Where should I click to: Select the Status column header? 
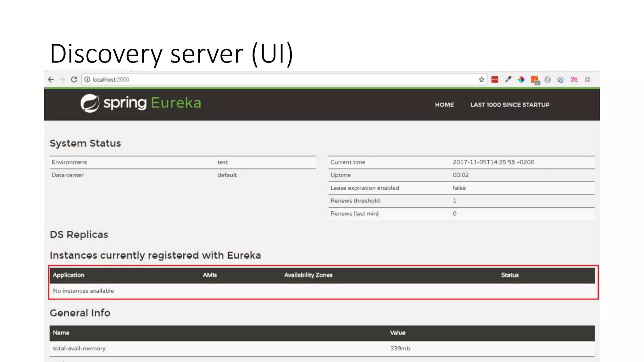(510, 275)
